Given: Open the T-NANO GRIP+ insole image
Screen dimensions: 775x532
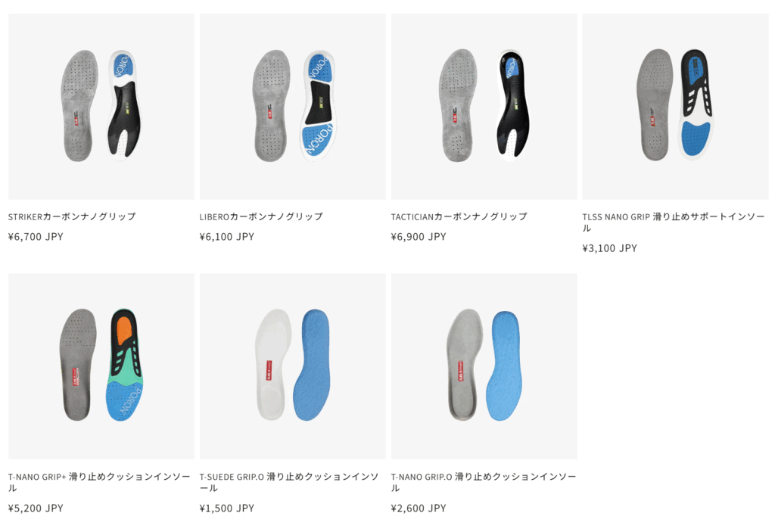Looking at the screenshot, I should point(101,366).
